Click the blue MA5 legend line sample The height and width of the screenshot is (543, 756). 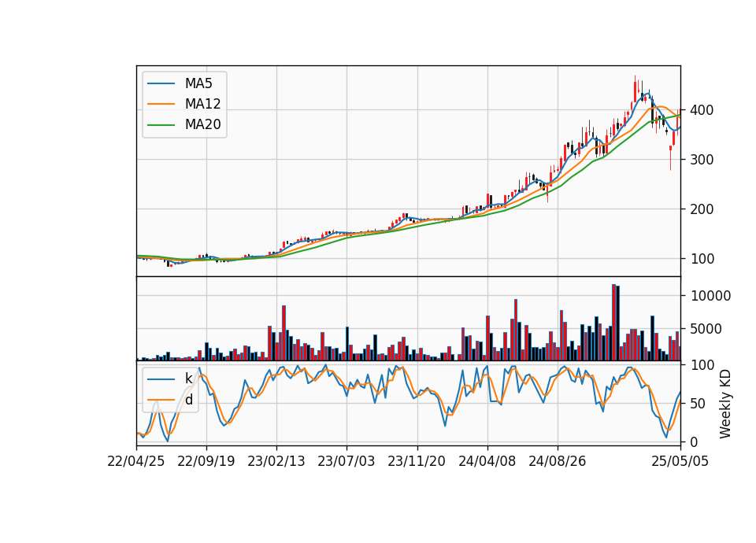(x=161, y=83)
